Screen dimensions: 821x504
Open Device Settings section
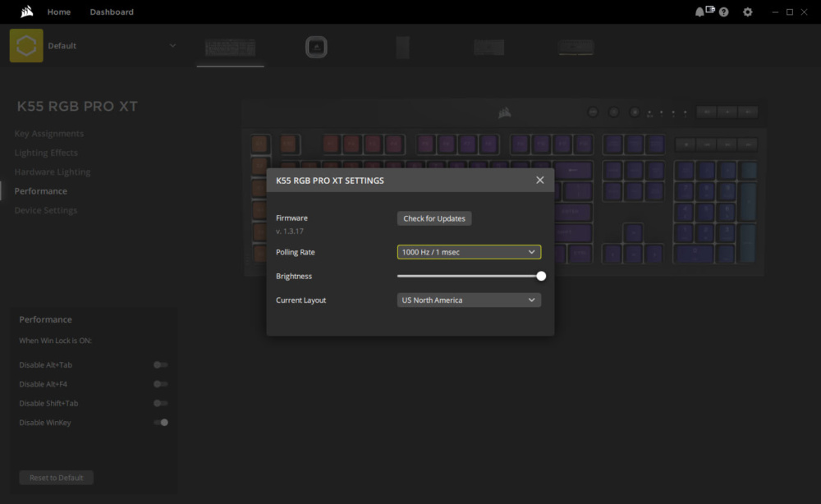click(x=45, y=210)
